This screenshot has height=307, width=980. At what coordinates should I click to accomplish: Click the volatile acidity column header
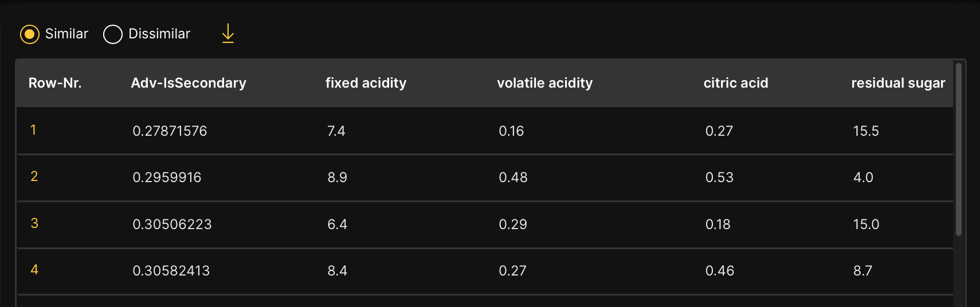click(544, 83)
